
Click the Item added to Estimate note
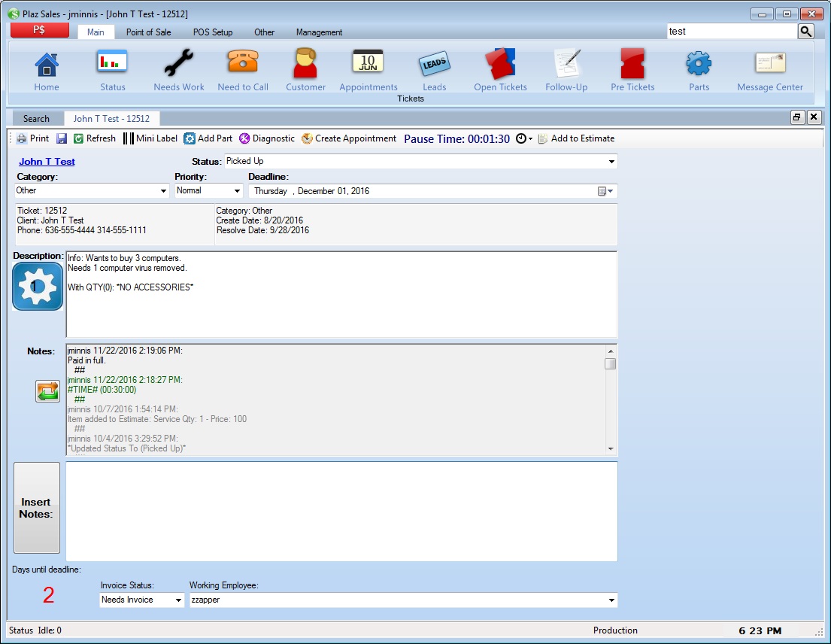pyautogui.click(x=157, y=419)
